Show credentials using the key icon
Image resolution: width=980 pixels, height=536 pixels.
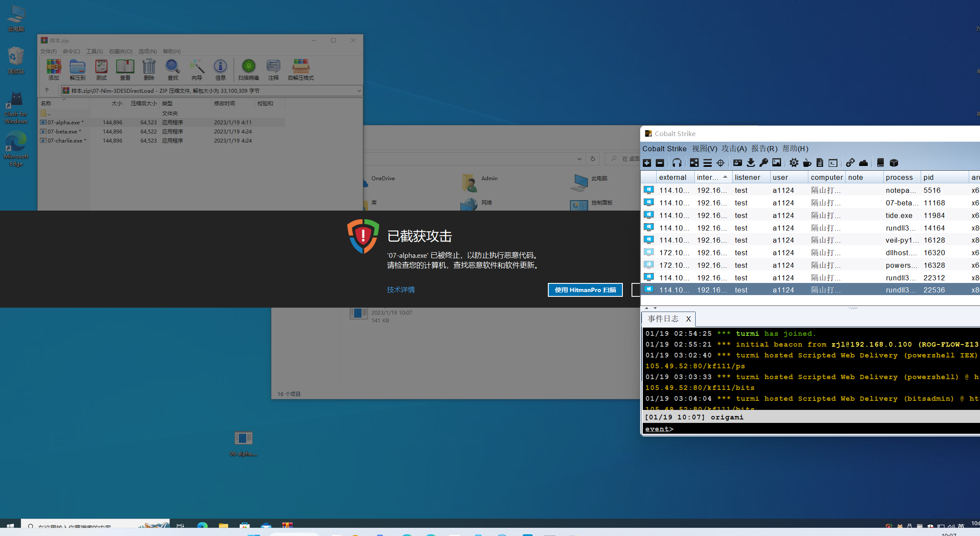click(764, 163)
